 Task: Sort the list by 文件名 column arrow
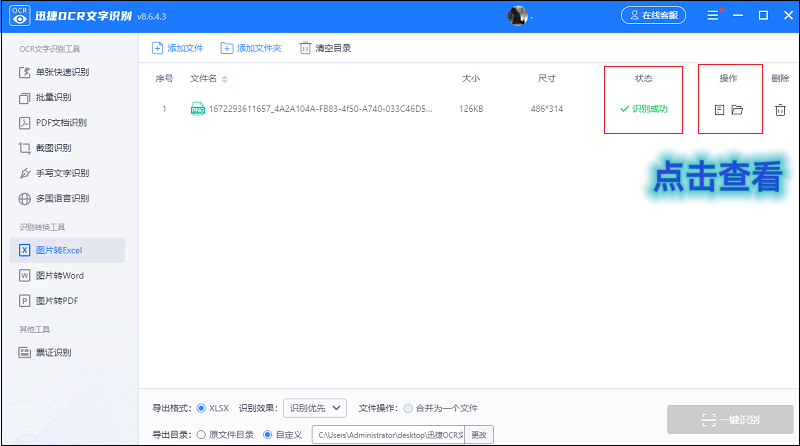[224, 79]
